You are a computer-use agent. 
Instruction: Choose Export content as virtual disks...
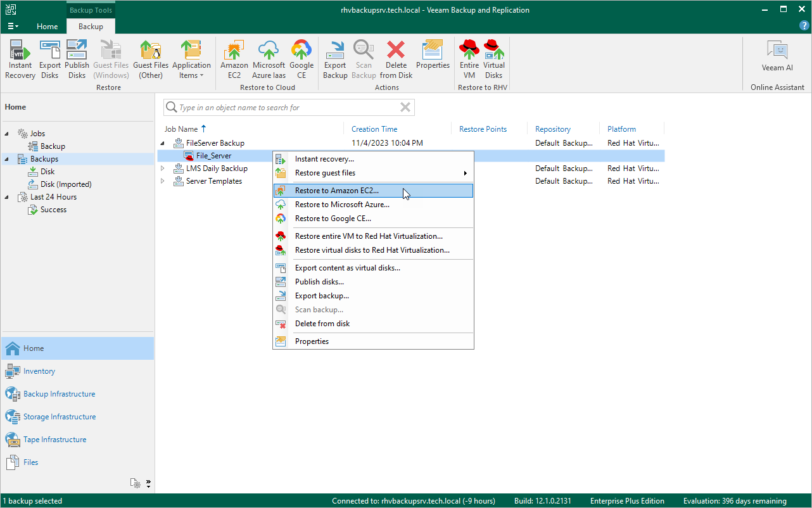pyautogui.click(x=373, y=268)
